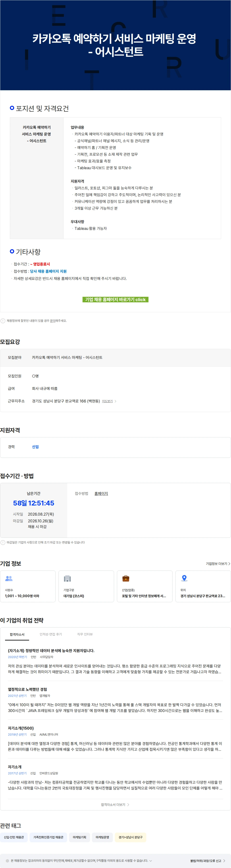Image resolution: width=231 pixels, height=868 pixels.
Task: Click the 신입 experience value
Action: (35, 447)
